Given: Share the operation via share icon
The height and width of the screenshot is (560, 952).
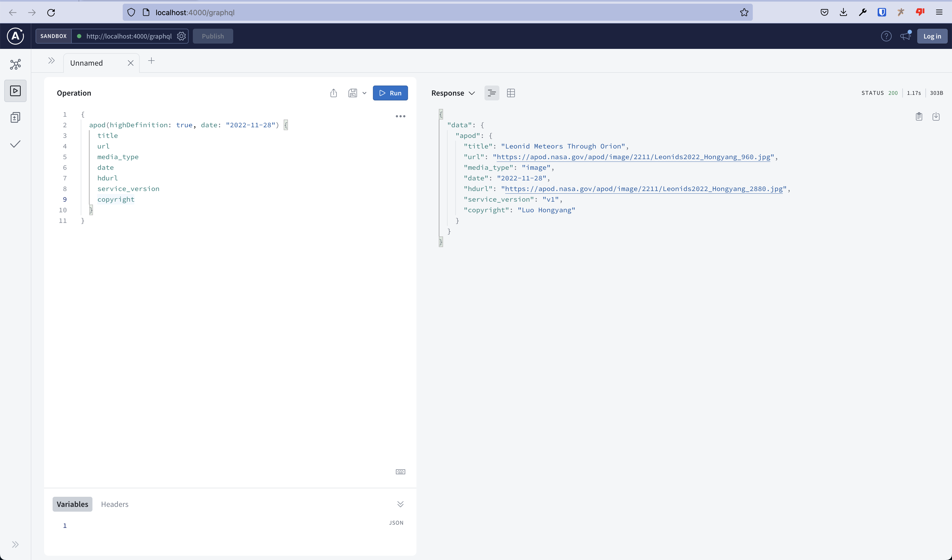Looking at the screenshot, I should tap(334, 93).
